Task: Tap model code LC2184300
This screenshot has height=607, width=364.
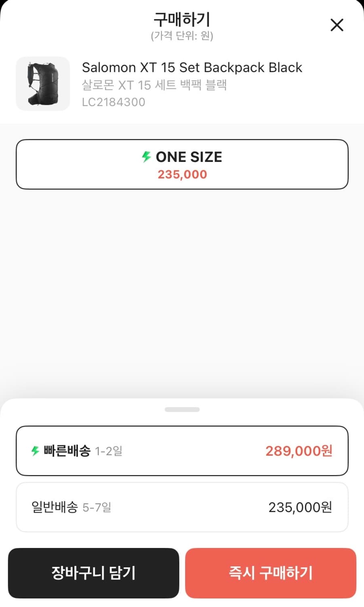Action: pos(114,102)
